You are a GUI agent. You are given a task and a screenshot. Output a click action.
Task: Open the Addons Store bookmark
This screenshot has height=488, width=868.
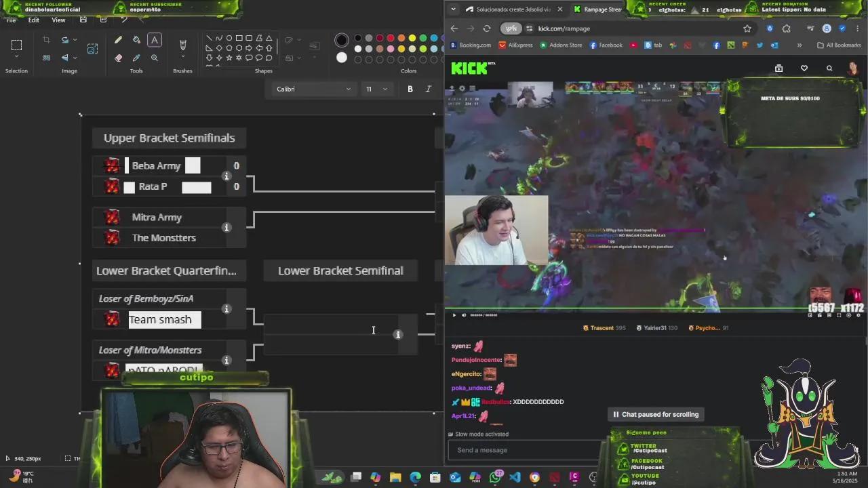(x=561, y=45)
